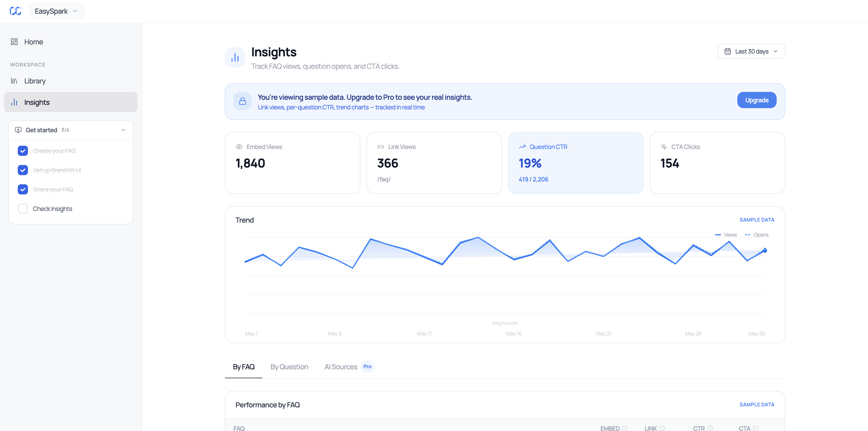Viewport: 868px width, 431px height.
Task: Click the Upgrade button
Action: 757,100
